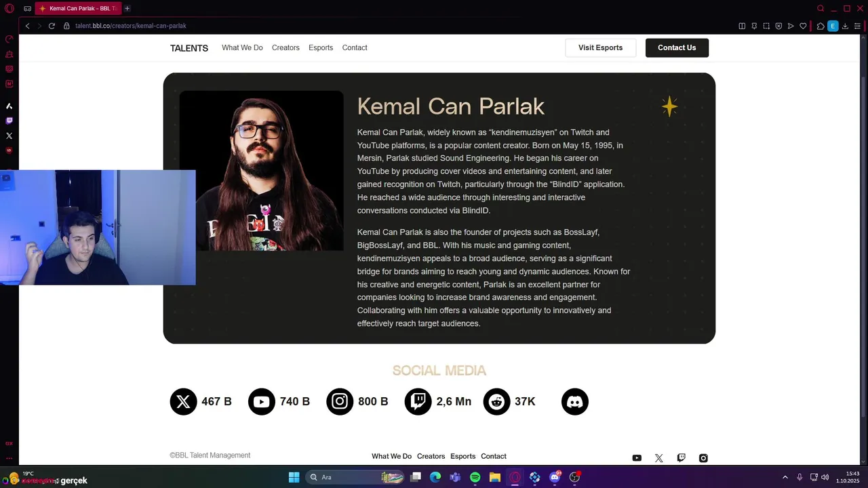
Task: Go back to the previous page
Action: pyautogui.click(x=27, y=26)
